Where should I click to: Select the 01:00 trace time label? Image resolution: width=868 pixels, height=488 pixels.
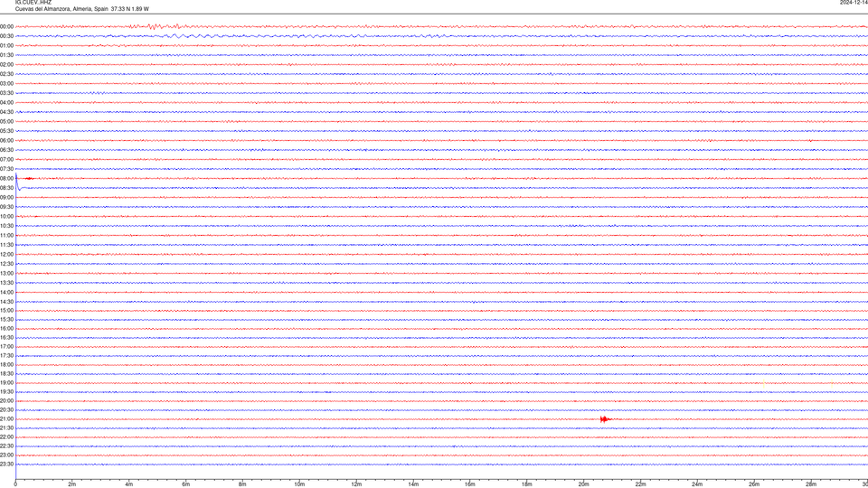coord(6,46)
